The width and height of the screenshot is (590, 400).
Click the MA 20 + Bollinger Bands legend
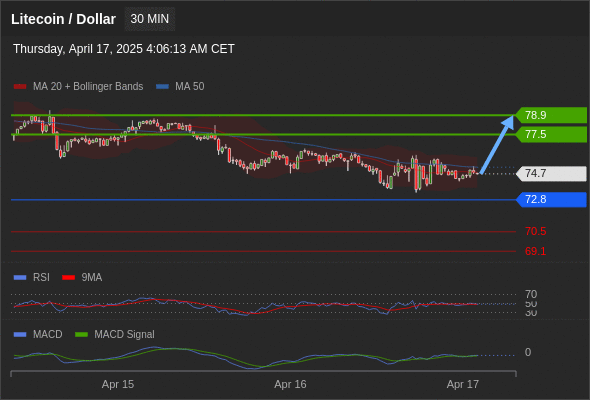tap(88, 87)
